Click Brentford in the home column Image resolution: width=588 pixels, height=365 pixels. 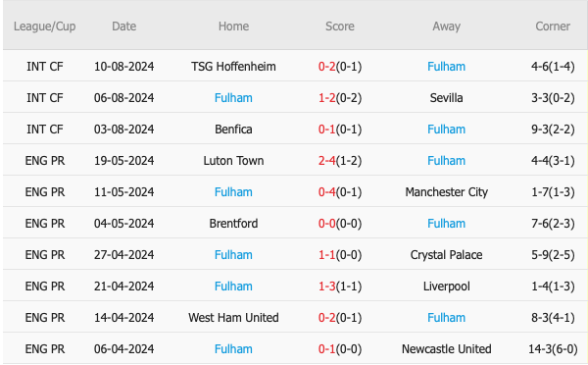(x=233, y=224)
